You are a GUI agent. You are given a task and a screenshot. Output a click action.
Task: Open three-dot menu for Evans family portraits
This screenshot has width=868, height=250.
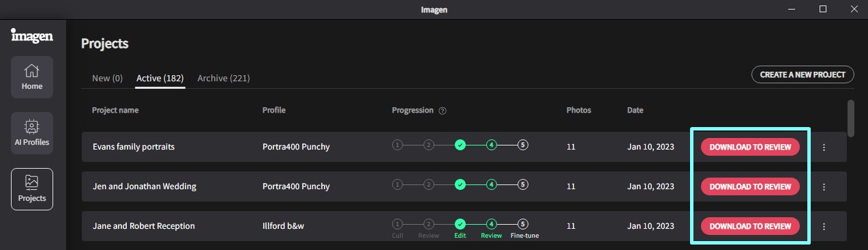point(824,147)
